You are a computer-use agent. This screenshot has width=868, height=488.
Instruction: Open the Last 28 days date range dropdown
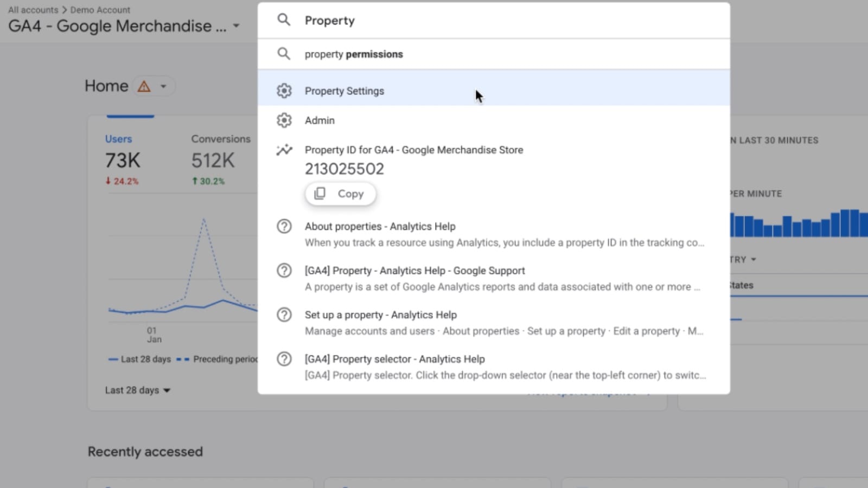click(137, 390)
